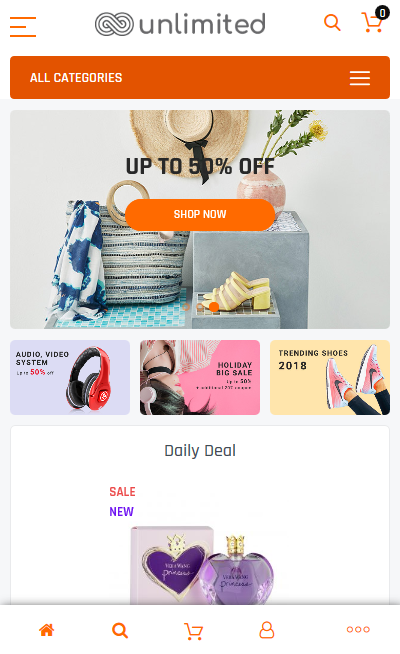Open the Audio, Video System promo banner
Screen dimensions: 400x654
coord(70,377)
